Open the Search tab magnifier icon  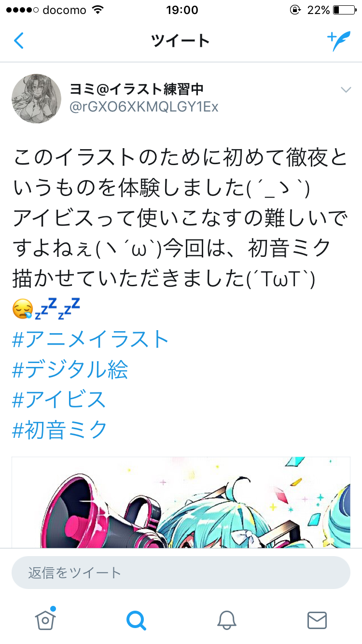click(x=136, y=620)
